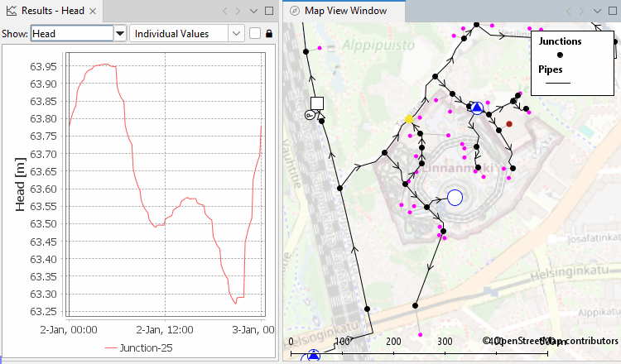Switch to the Map View Window tab

tap(346, 12)
